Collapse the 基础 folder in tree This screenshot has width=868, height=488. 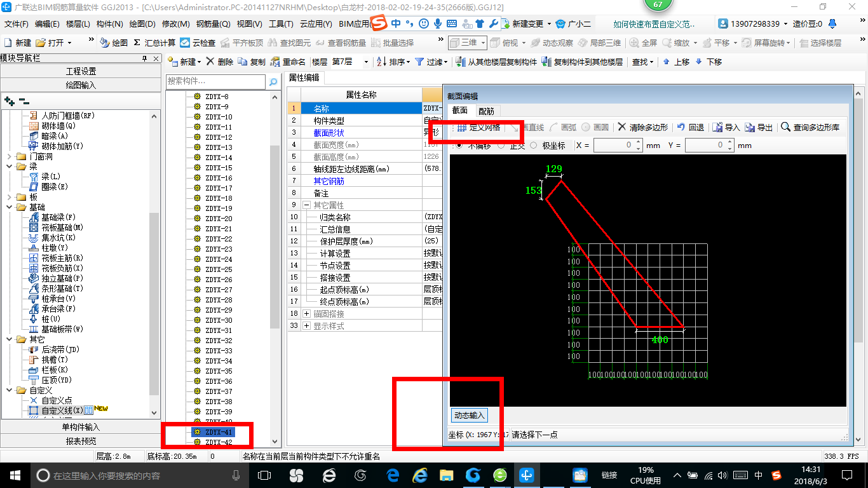click(x=10, y=207)
